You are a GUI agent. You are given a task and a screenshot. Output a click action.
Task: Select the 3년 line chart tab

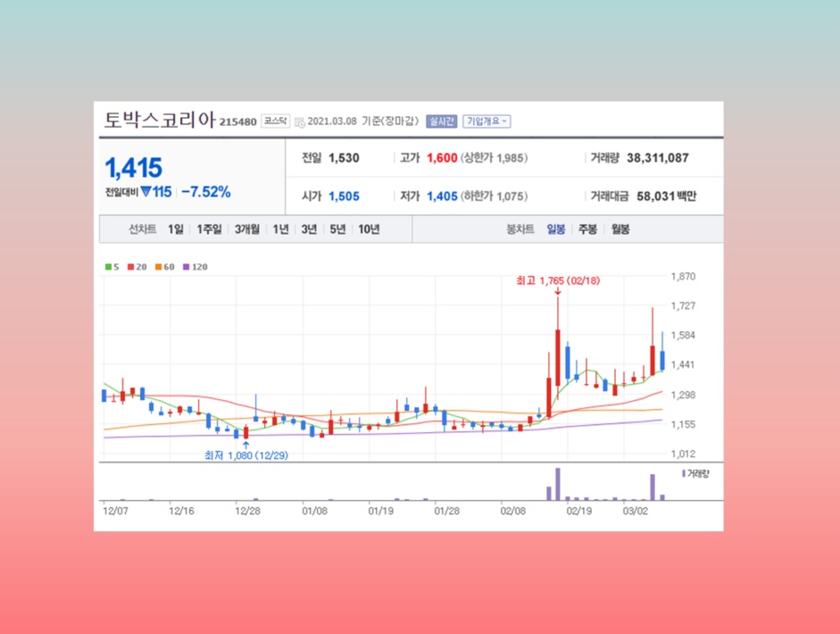(x=309, y=229)
